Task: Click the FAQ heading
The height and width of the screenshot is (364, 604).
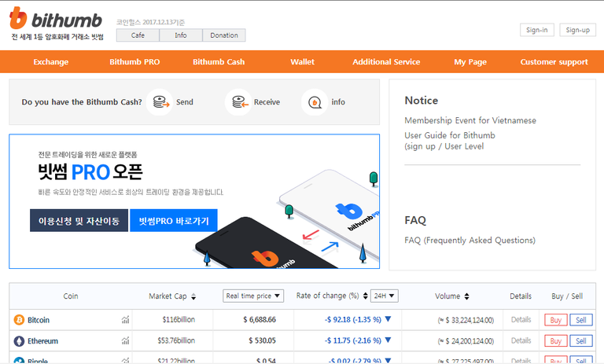Action: (x=415, y=220)
